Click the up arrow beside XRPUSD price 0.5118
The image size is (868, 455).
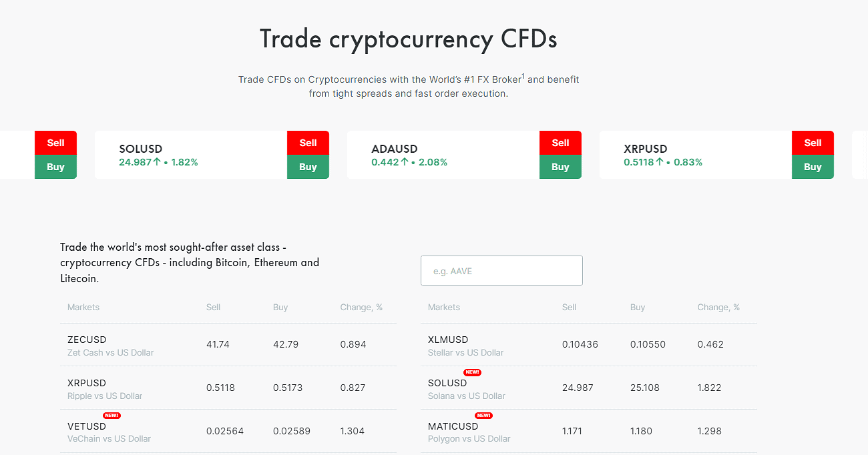660,162
